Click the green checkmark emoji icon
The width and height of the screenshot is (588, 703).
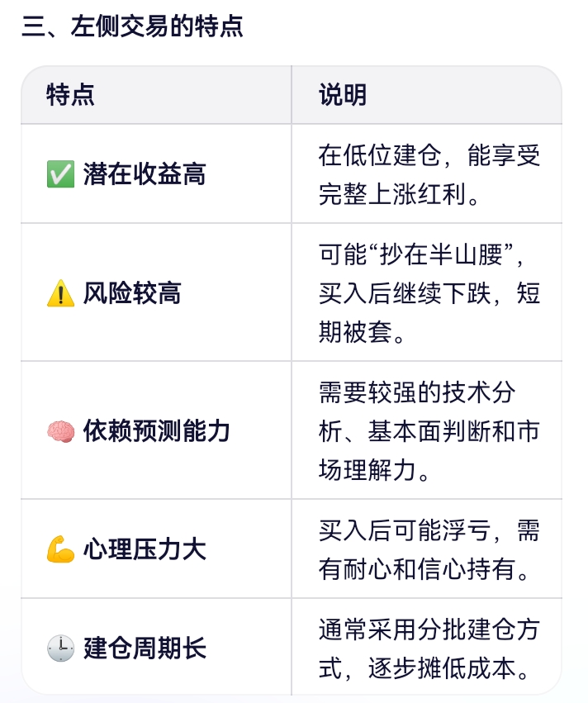coord(60,174)
